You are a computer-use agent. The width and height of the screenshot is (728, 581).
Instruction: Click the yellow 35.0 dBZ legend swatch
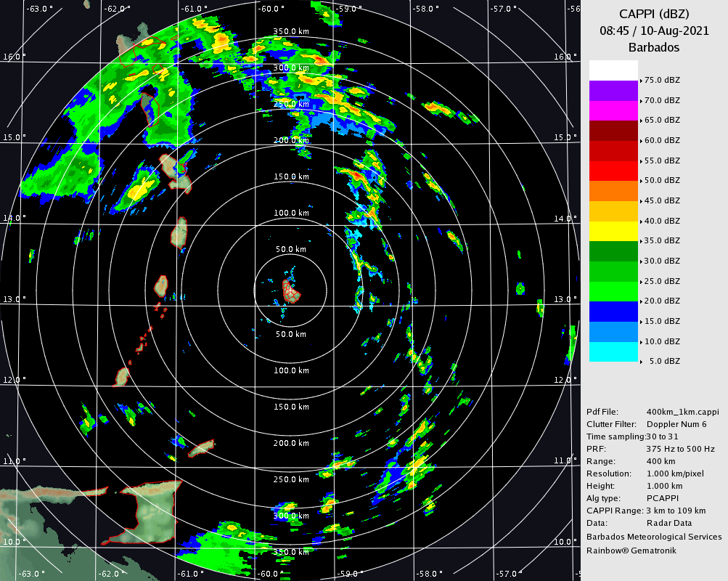click(x=613, y=231)
